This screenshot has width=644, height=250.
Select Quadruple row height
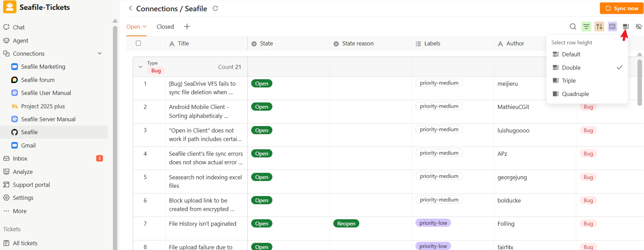pos(587,94)
